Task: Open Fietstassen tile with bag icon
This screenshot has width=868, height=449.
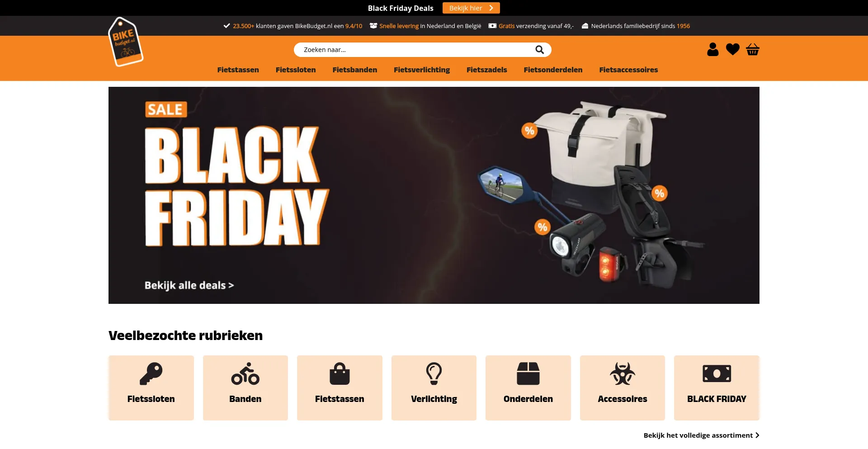Action: (x=340, y=388)
